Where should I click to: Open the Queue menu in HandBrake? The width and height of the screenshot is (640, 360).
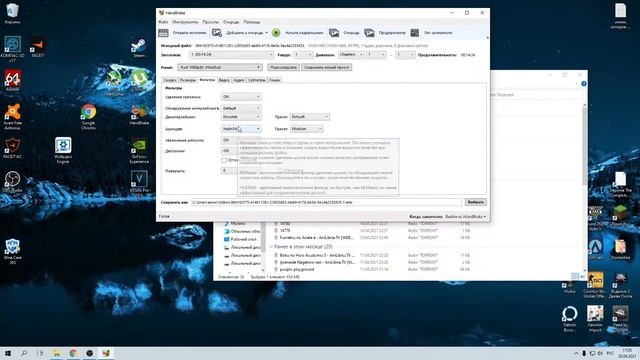click(231, 22)
